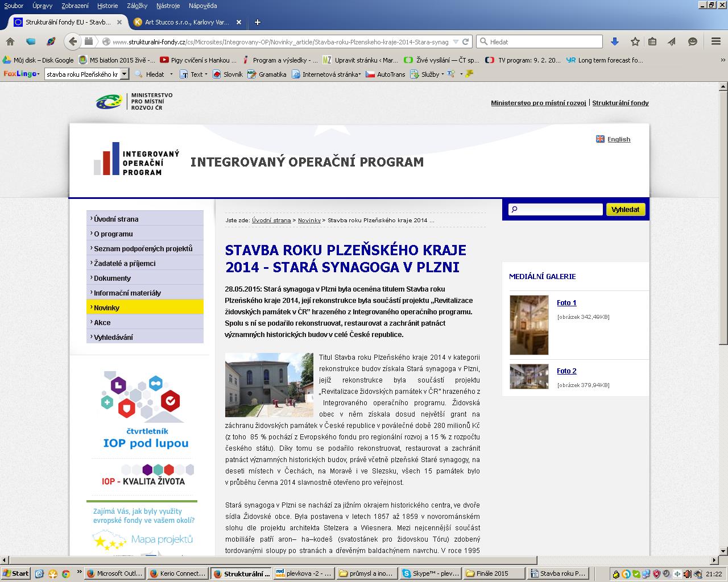Click the Strukturální fondy header link
This screenshot has width=728, height=582.
point(620,103)
